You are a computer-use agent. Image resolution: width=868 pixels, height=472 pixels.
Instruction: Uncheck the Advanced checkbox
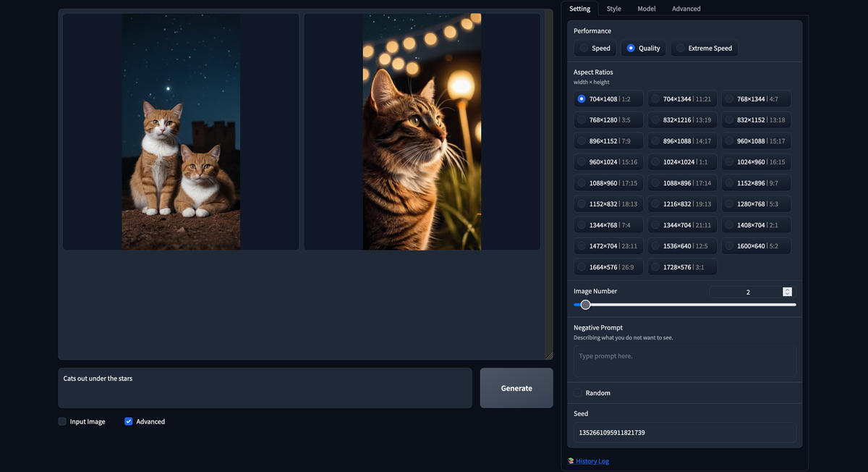(x=129, y=421)
